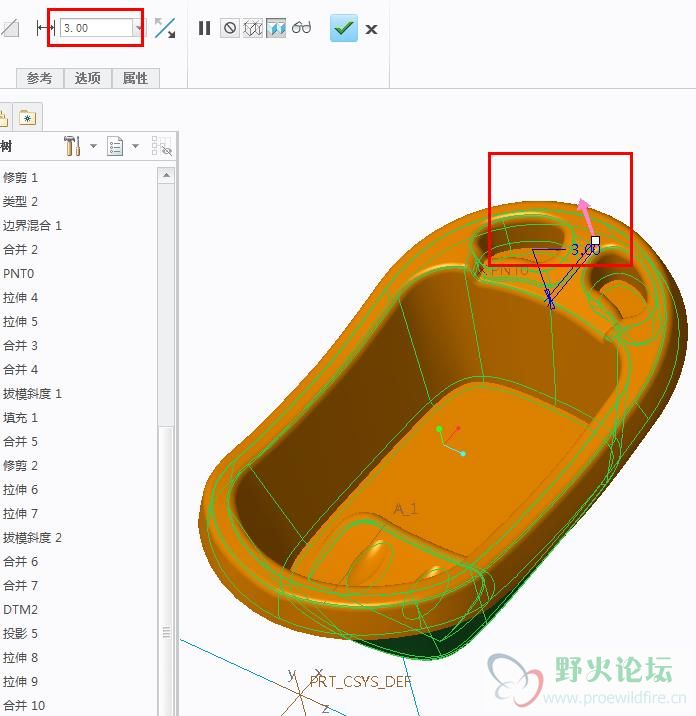
Task: Select 拔模斜度 1 tree item
Action: [32, 394]
